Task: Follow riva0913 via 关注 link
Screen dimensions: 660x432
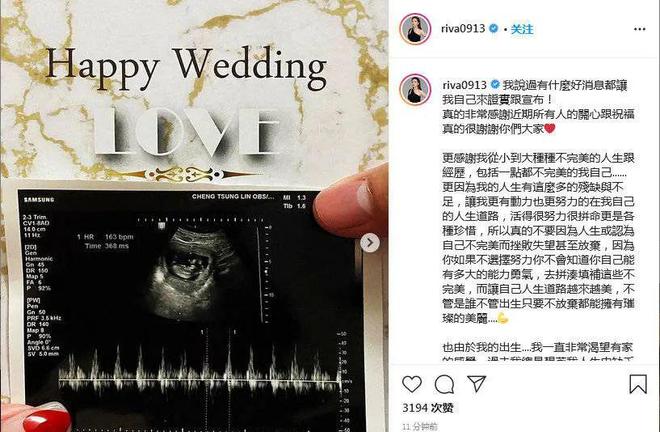Action: click(522, 29)
